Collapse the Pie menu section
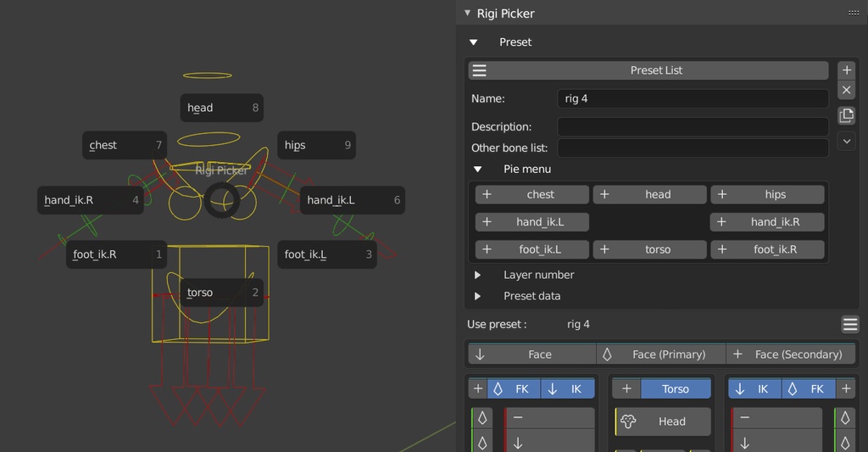This screenshot has height=452, width=868. click(478, 169)
